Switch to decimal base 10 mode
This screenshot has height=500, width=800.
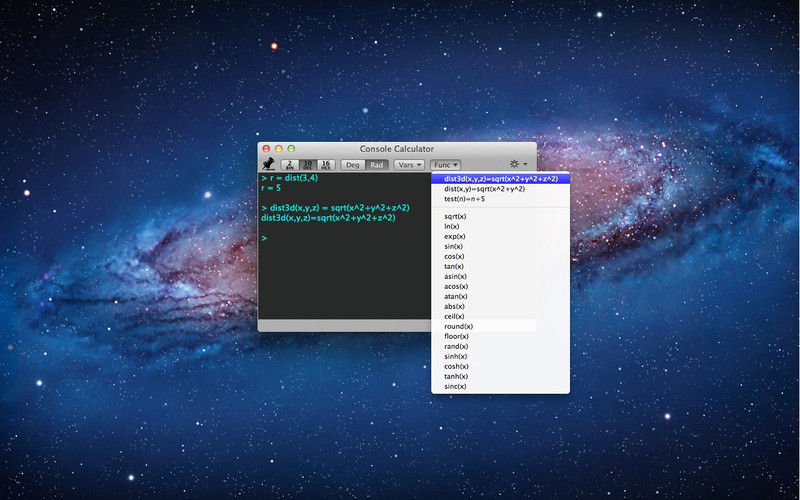[308, 165]
